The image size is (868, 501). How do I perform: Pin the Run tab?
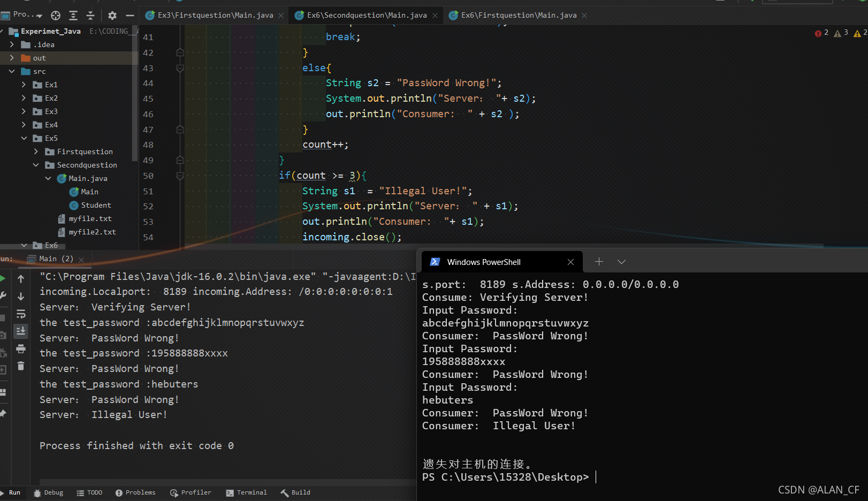click(3, 413)
